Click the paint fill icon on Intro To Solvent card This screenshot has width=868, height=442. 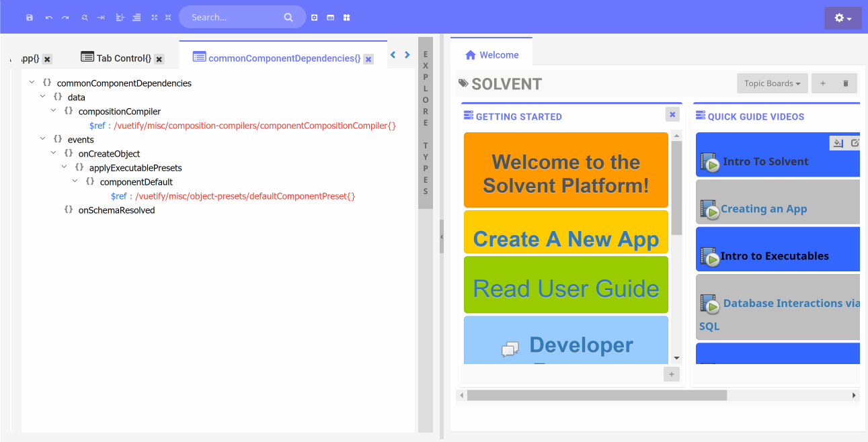coord(838,142)
